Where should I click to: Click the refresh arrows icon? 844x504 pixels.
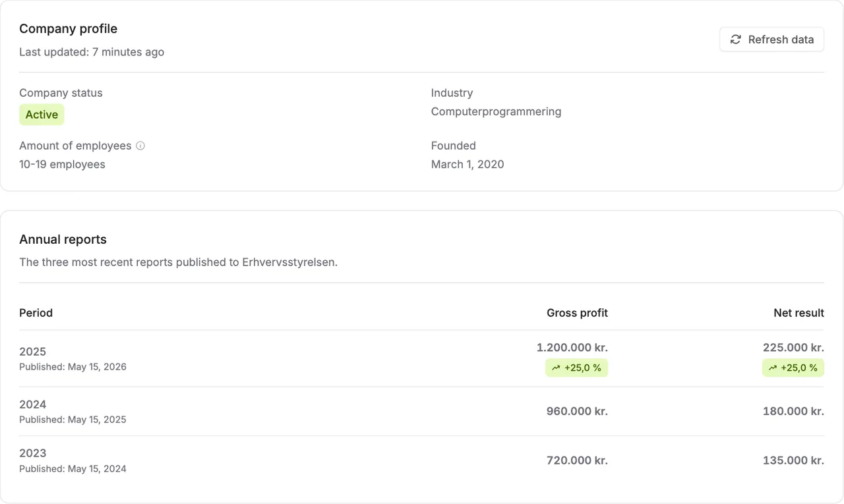(736, 40)
